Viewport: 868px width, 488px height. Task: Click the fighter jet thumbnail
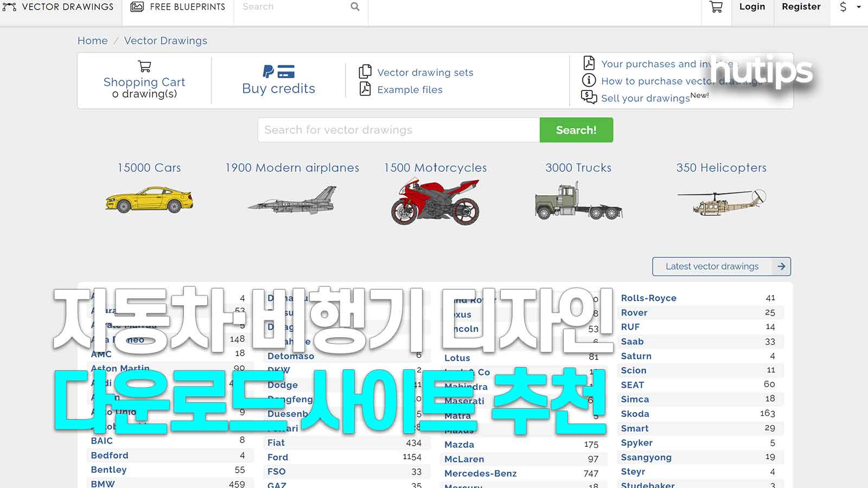(292, 200)
